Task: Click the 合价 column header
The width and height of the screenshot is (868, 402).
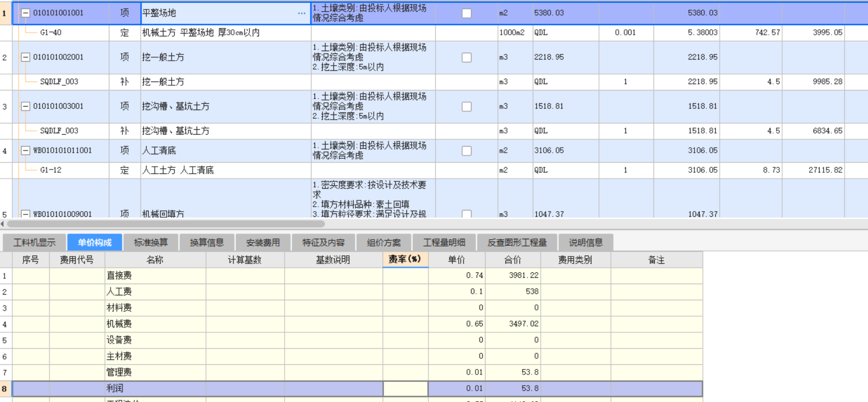Action: point(513,260)
